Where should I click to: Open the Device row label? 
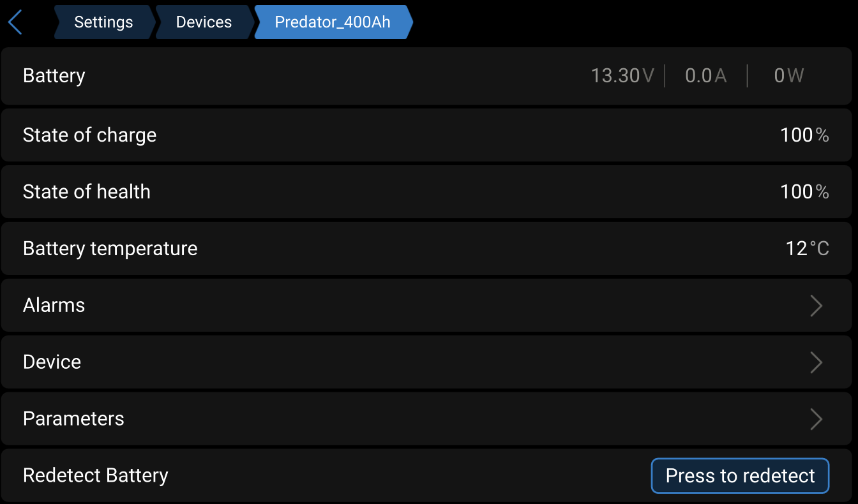coord(52,362)
